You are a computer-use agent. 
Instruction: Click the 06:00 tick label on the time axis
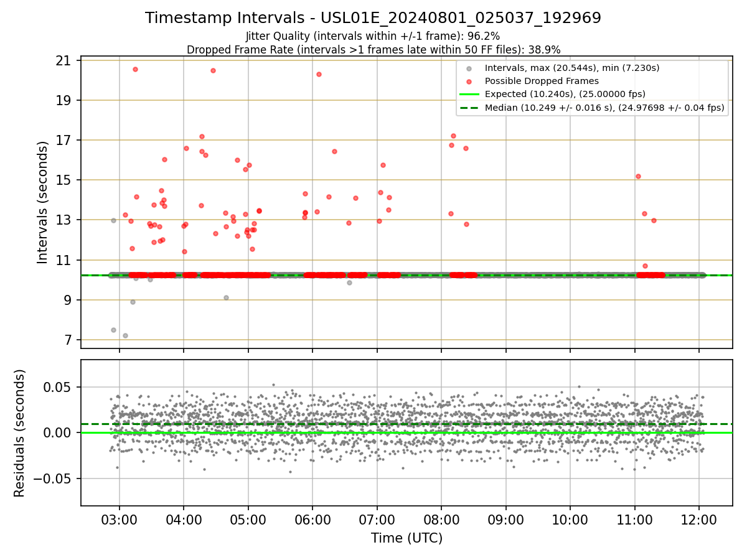pos(312,519)
